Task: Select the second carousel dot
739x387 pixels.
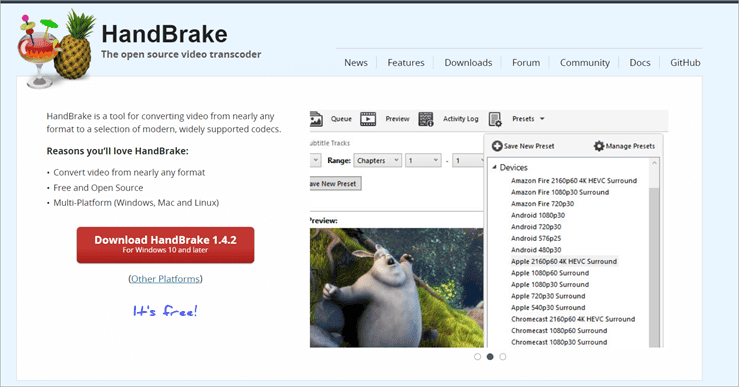Action: [490, 357]
